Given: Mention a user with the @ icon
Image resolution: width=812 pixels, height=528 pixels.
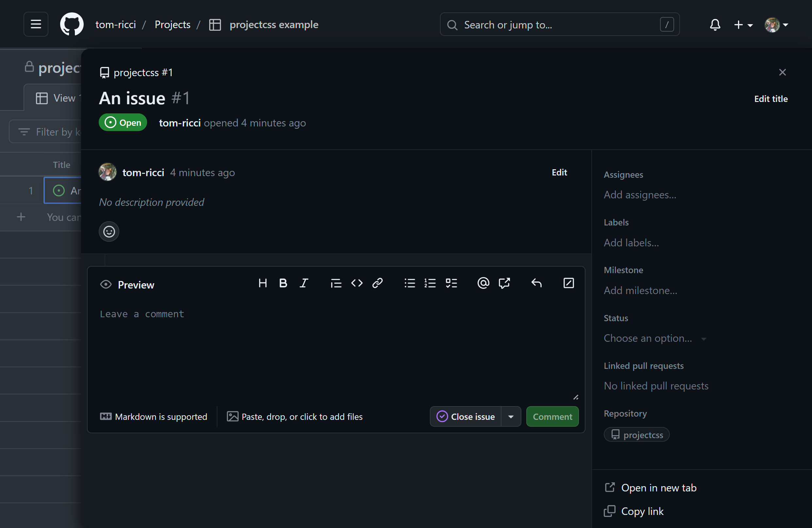Looking at the screenshot, I should 483,283.
